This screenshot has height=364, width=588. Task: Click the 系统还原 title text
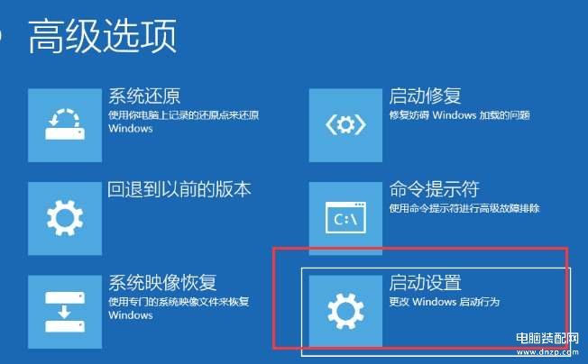pyautogui.click(x=144, y=96)
